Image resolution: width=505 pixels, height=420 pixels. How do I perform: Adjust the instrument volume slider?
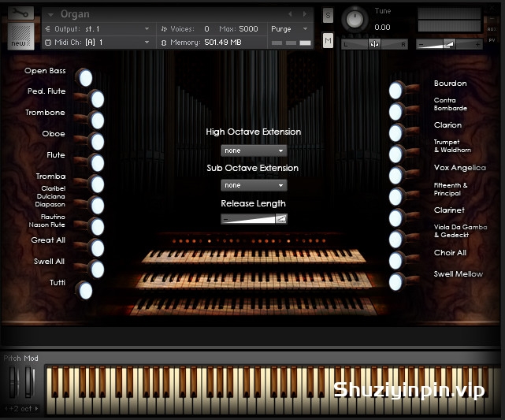pyautogui.click(x=449, y=44)
